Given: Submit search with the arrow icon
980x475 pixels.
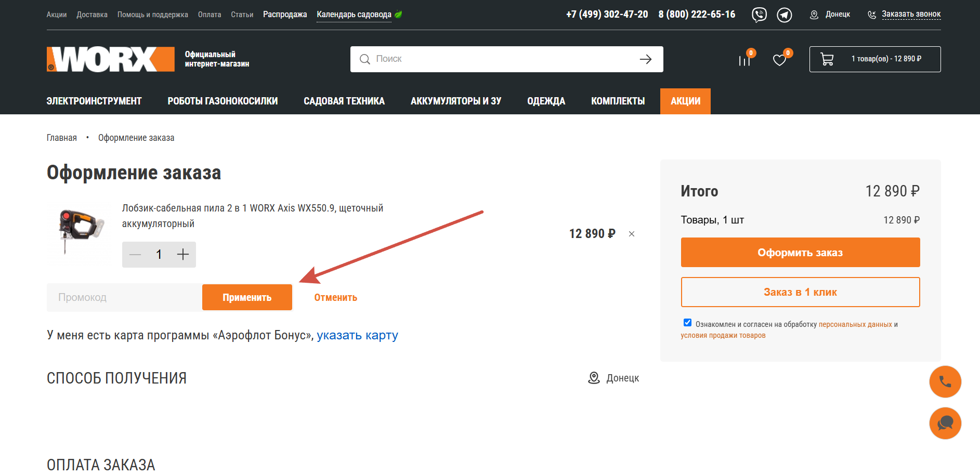Looking at the screenshot, I should 646,59.
